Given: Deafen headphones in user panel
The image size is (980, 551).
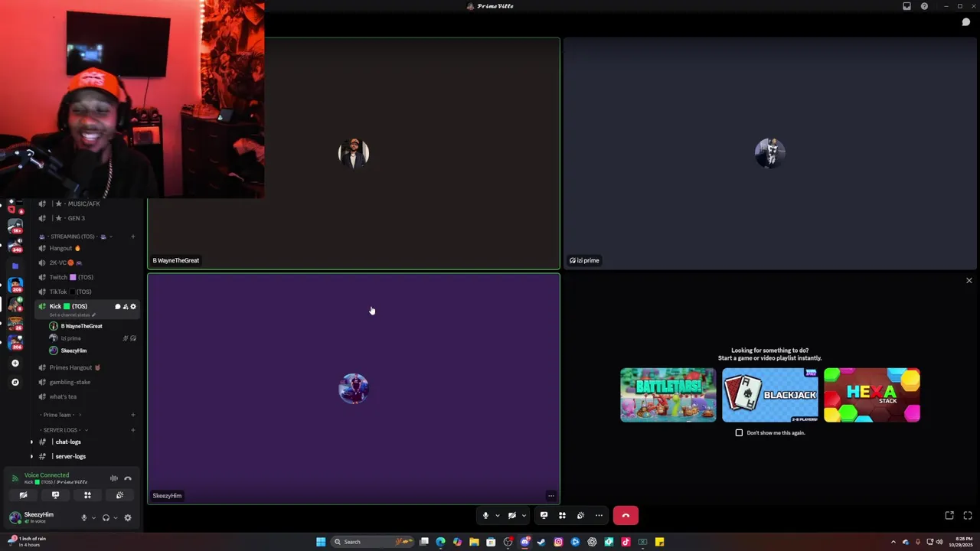Looking at the screenshot, I should [106, 517].
